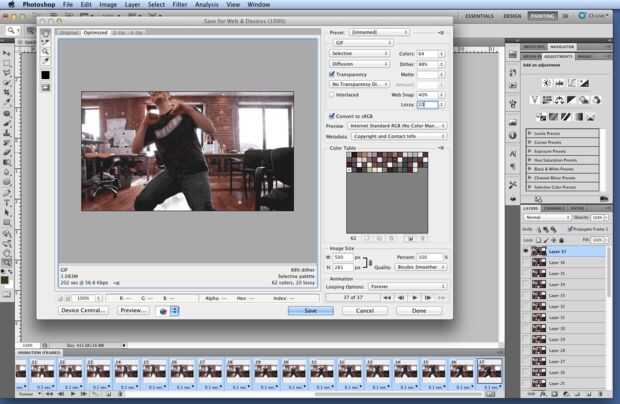The height and width of the screenshot is (404, 620).
Task: Click the Lossy value input field
Action: [x=427, y=105]
